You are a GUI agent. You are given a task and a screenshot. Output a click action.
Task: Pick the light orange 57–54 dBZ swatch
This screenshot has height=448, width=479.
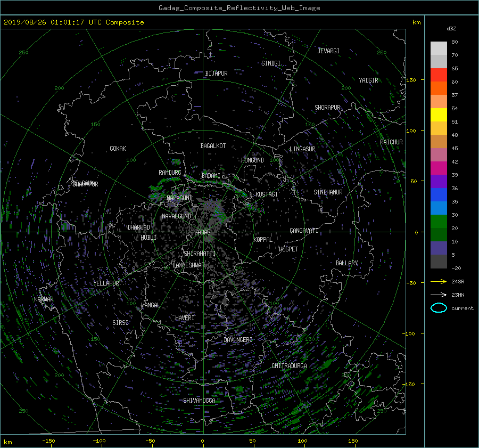pos(439,102)
